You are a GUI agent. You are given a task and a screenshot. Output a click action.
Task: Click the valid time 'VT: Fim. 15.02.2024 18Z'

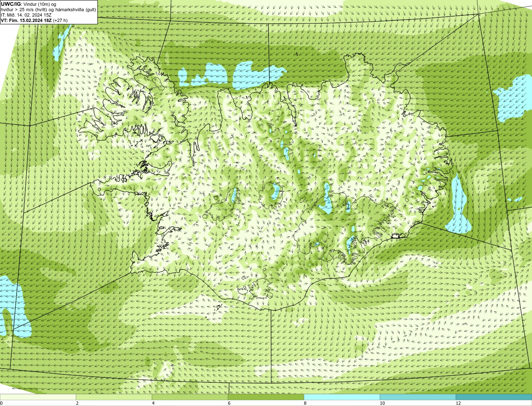pos(27,20)
